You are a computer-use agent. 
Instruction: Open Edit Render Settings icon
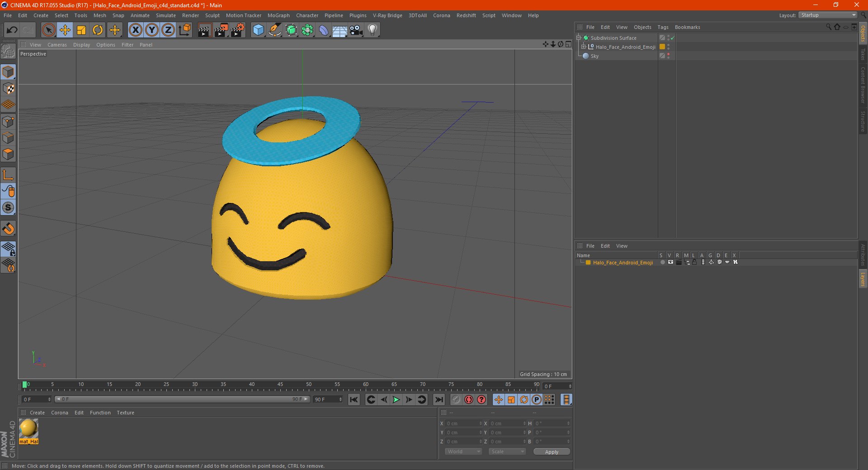point(238,30)
